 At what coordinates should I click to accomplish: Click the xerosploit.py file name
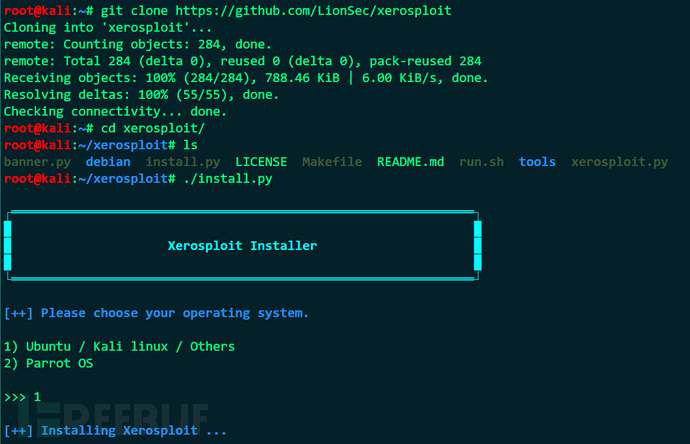coord(620,162)
